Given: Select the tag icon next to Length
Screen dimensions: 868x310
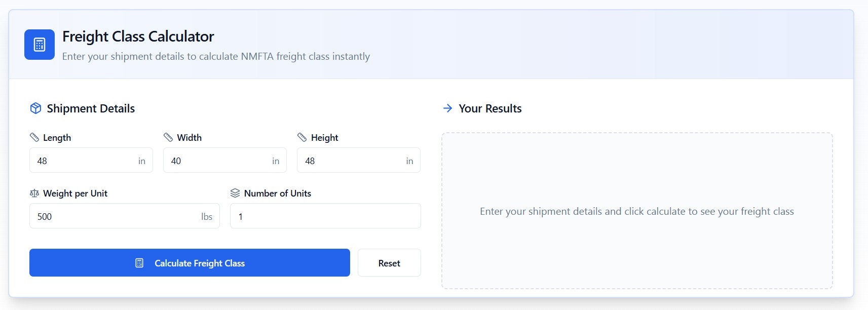Looking at the screenshot, I should click(x=35, y=137).
